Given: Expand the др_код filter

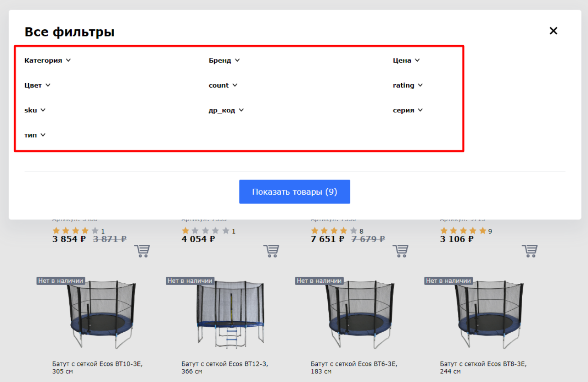Looking at the screenshot, I should 226,110.
